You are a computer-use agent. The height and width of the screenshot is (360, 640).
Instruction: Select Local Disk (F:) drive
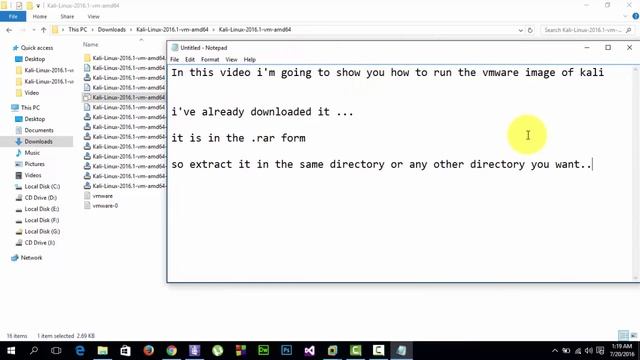click(x=42, y=220)
